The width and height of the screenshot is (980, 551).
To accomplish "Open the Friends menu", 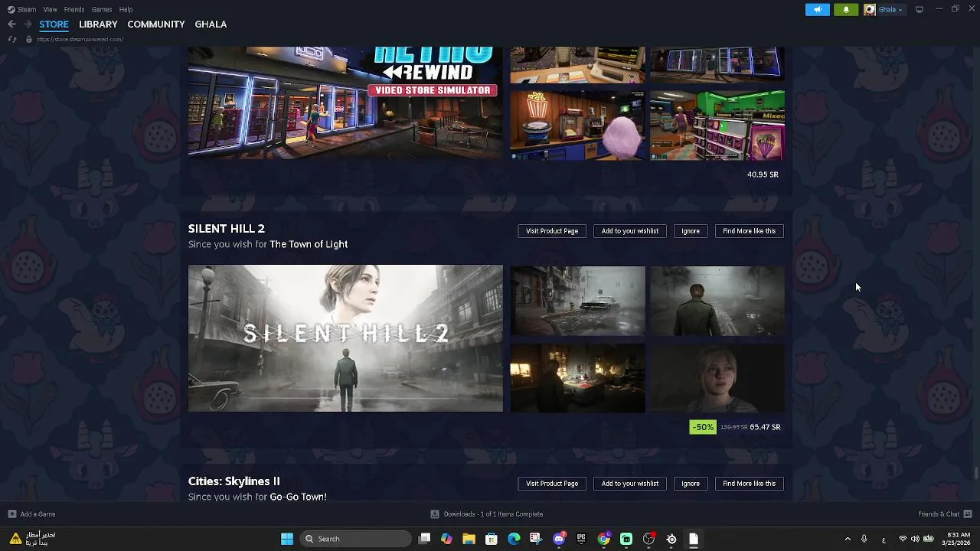I will click(x=74, y=9).
